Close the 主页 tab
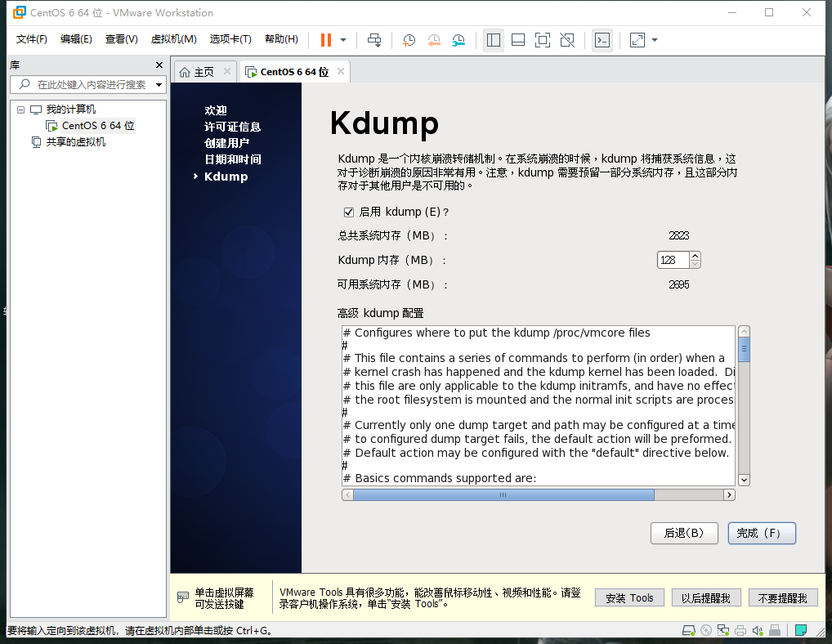Image resolution: width=832 pixels, height=644 pixels. [x=227, y=71]
